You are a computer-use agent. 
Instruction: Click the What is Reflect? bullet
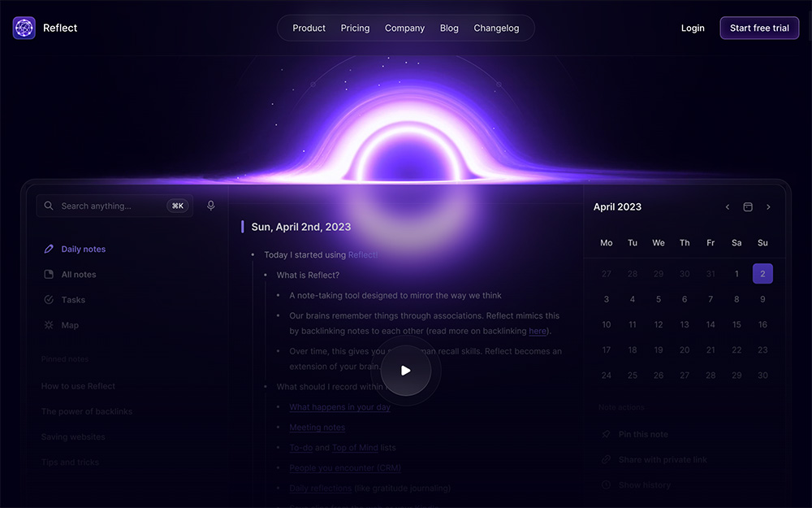[308, 276]
